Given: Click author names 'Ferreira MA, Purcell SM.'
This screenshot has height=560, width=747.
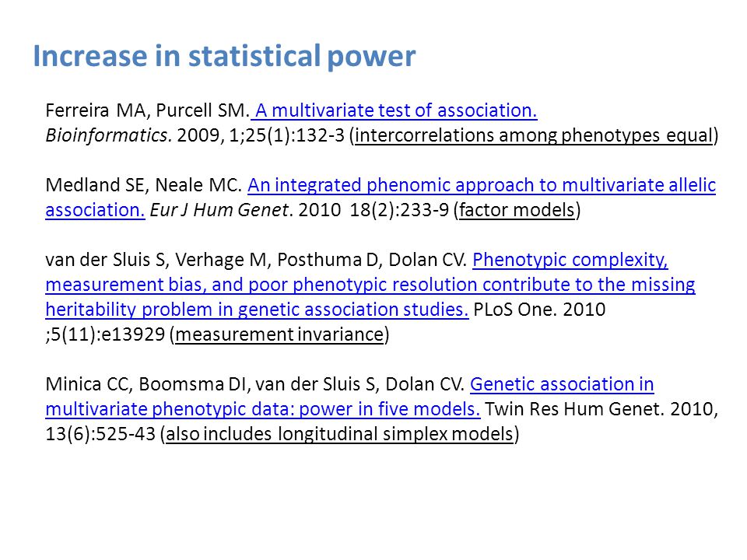Looking at the screenshot, I should 148,110.
